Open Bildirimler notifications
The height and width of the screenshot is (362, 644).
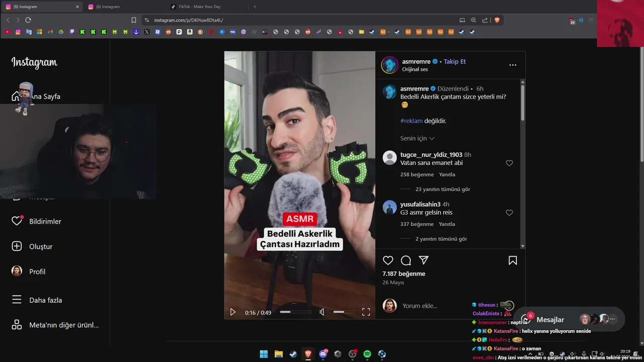(36, 221)
